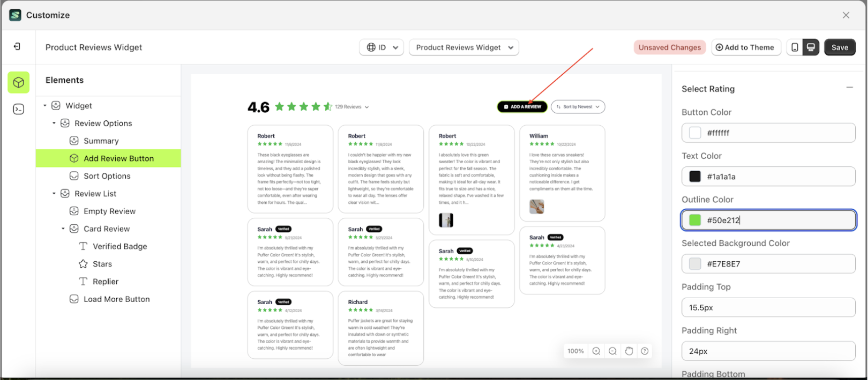The height and width of the screenshot is (380, 868).
Task: Open the code console sidebar icon
Action: pyautogui.click(x=19, y=109)
